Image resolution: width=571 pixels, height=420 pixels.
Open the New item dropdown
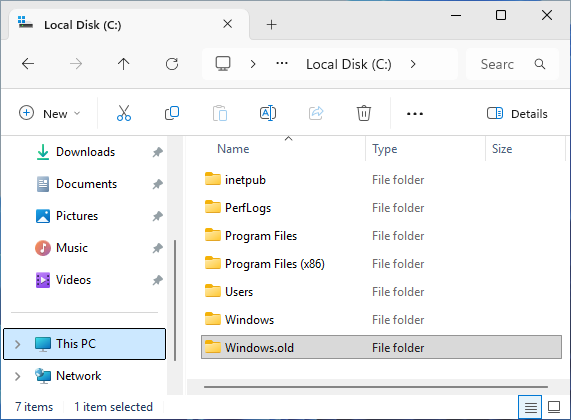[49, 114]
